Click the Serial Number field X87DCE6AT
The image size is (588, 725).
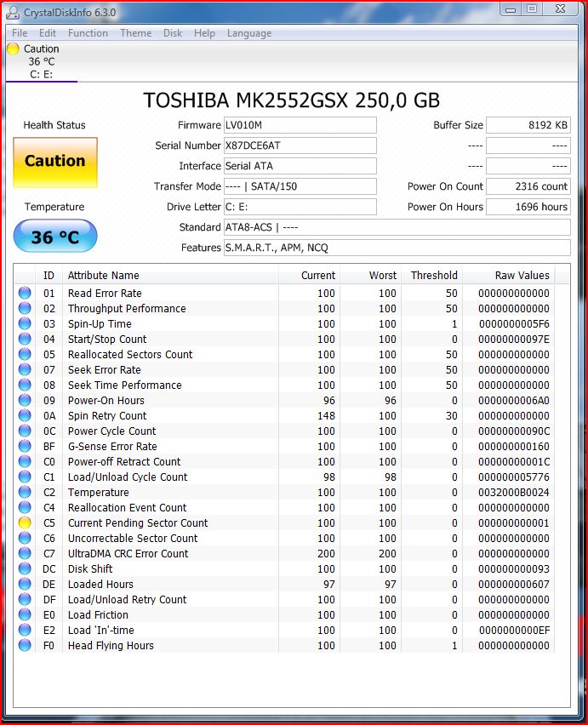tap(300, 146)
